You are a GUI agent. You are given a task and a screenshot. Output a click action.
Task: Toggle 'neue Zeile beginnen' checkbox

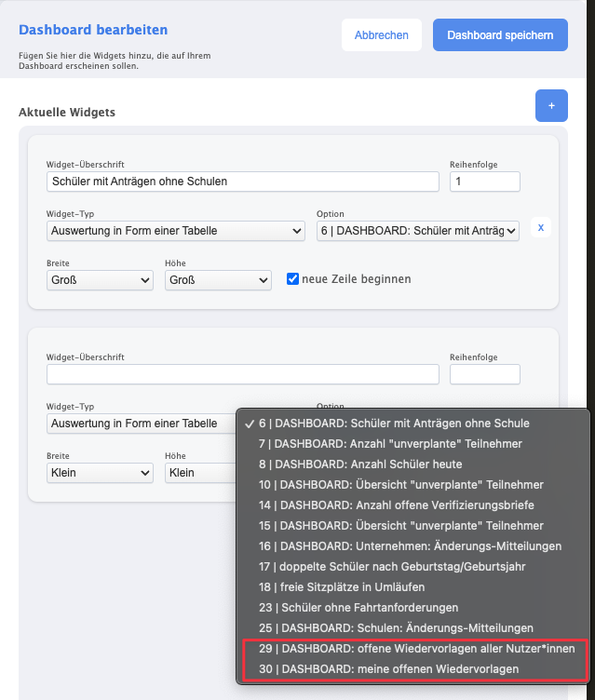292,279
